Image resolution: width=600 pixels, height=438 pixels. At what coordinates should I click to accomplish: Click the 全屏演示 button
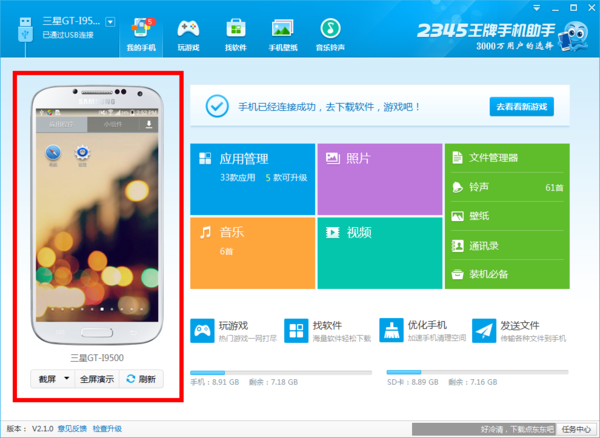[97, 379]
